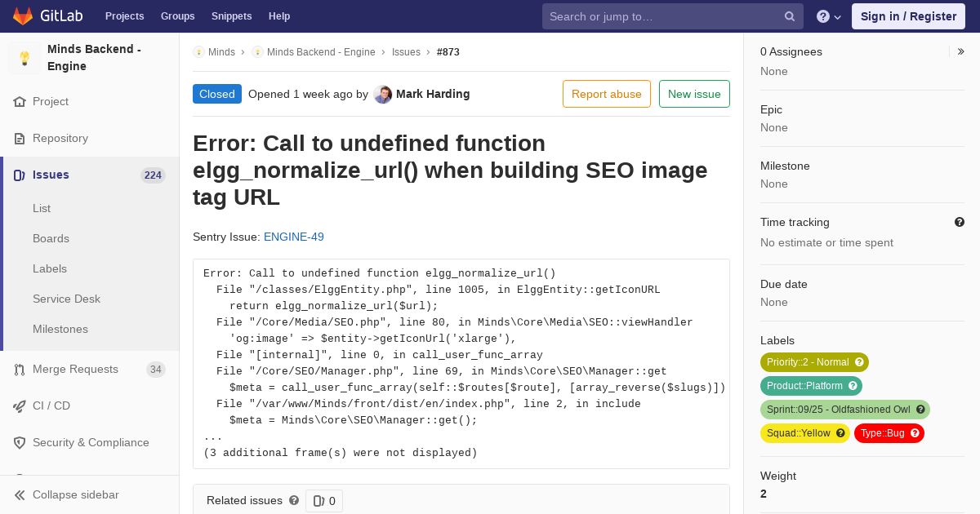Click help icon on Product::Platform label

853,386
